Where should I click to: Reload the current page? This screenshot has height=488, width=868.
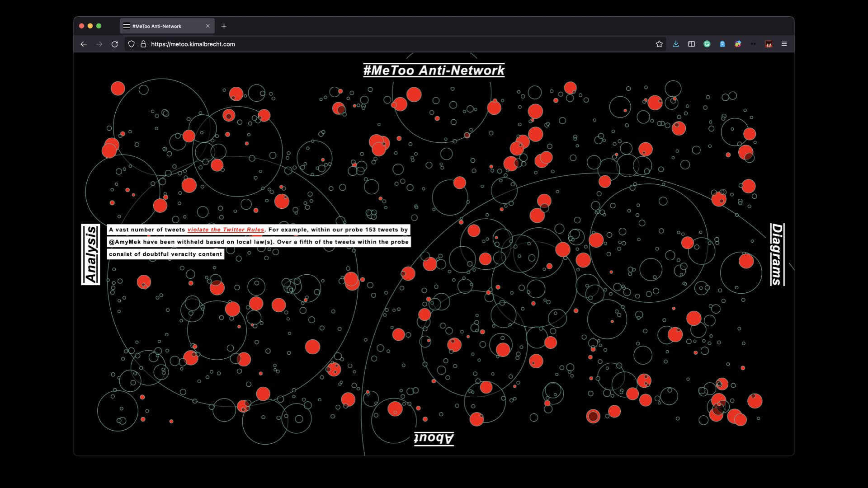coord(115,44)
